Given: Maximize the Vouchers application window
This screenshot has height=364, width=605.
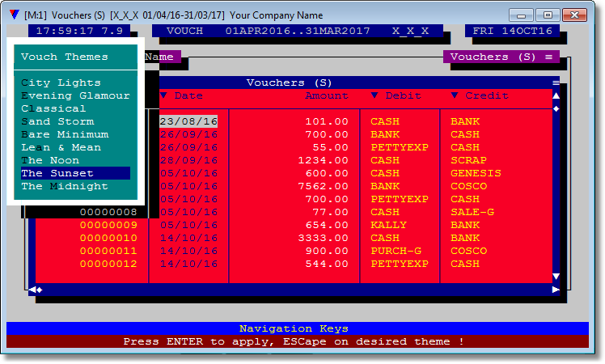Looking at the screenshot, I should [548, 15].
